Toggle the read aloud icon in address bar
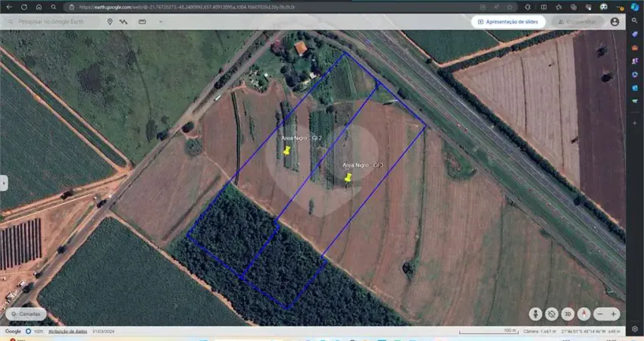 496,7
